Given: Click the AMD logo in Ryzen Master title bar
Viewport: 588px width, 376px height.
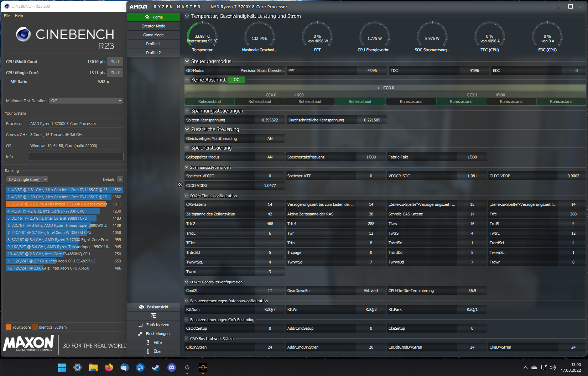Looking at the screenshot, I should tap(138, 7).
